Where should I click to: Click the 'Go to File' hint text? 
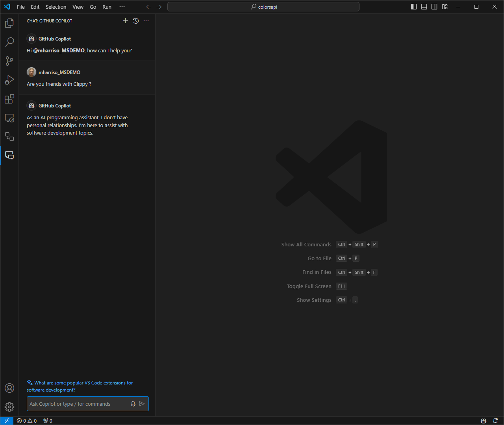tap(319, 258)
